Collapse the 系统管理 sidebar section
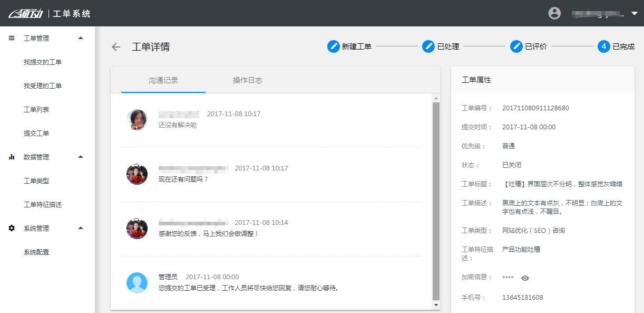 point(81,227)
